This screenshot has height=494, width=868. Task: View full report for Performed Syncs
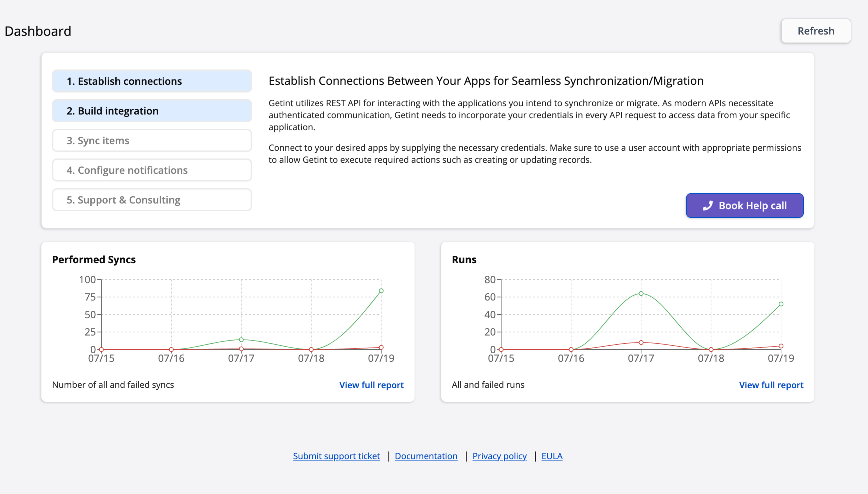371,385
